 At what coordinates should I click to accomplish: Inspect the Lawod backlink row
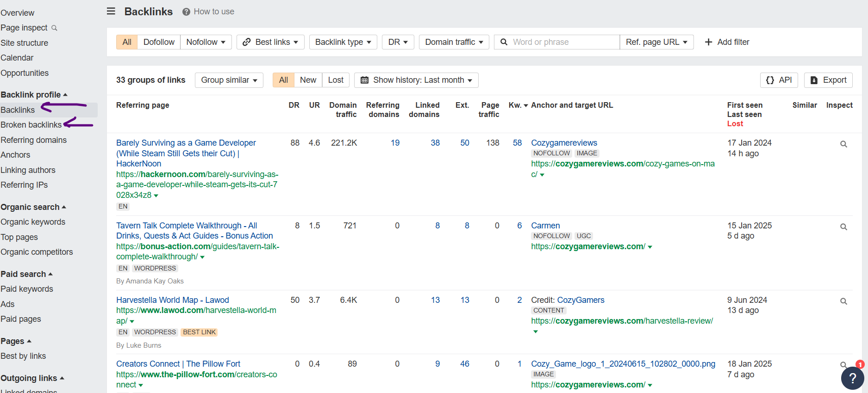point(843,301)
